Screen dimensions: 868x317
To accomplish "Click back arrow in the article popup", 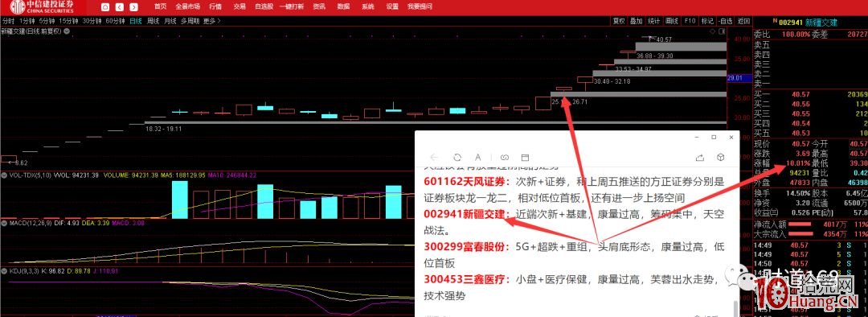I will pos(434,157).
